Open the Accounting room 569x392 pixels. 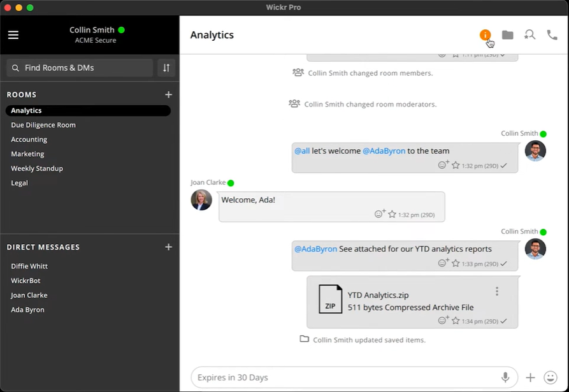coord(29,140)
